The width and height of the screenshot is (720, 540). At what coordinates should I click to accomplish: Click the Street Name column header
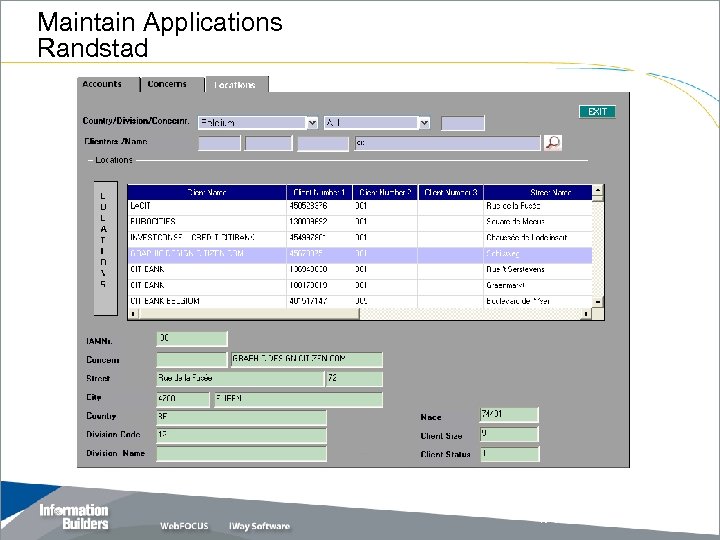[547, 192]
